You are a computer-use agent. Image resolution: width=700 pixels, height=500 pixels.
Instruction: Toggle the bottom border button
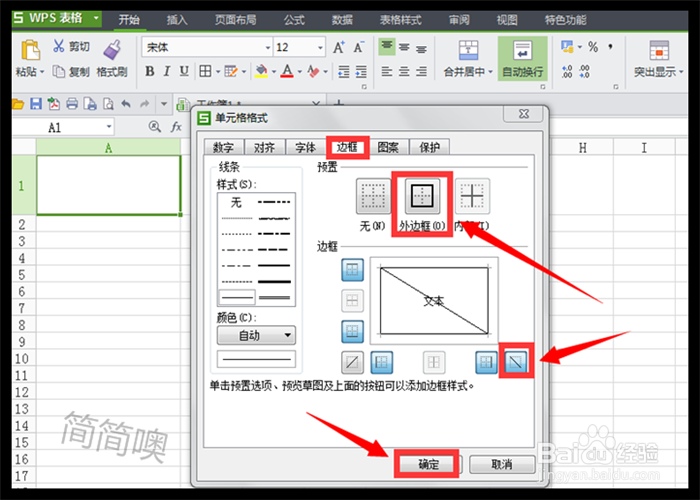[x=352, y=331]
